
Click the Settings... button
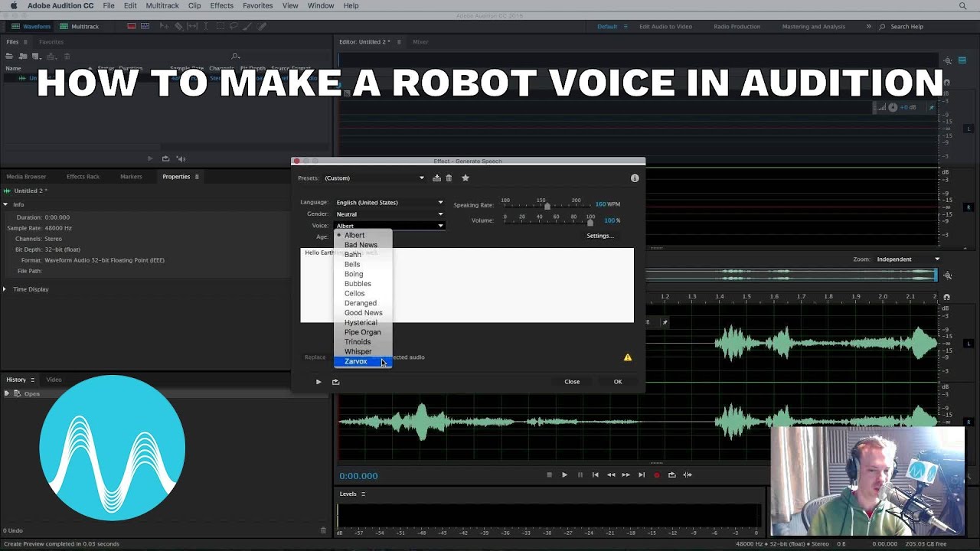600,236
